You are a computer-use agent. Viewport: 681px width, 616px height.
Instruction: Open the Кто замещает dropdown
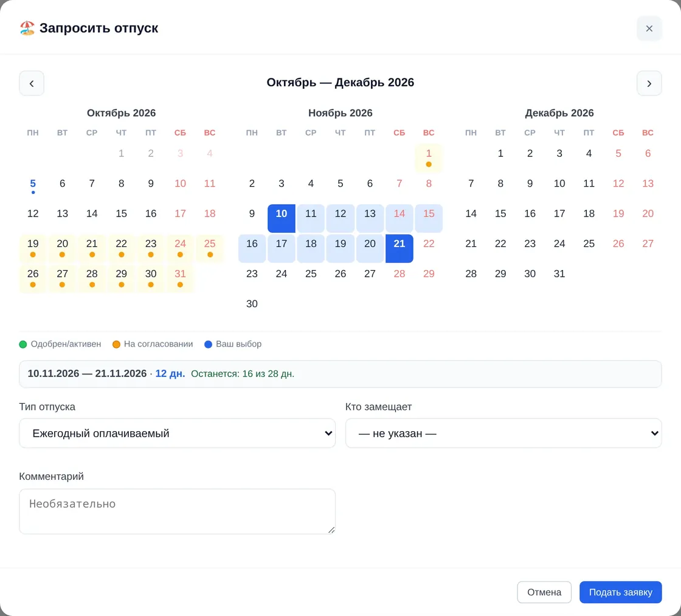point(503,433)
